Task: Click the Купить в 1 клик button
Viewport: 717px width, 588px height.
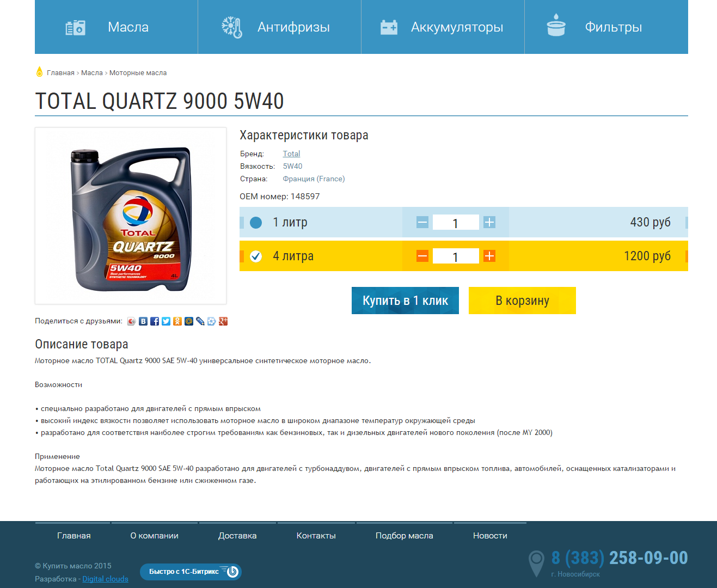Action: pyautogui.click(x=405, y=301)
